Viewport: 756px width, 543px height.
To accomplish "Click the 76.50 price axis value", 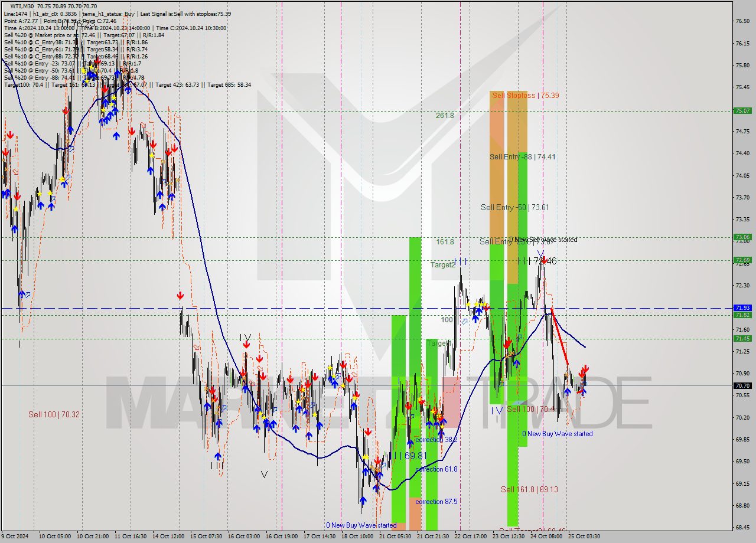I will 742,21.
